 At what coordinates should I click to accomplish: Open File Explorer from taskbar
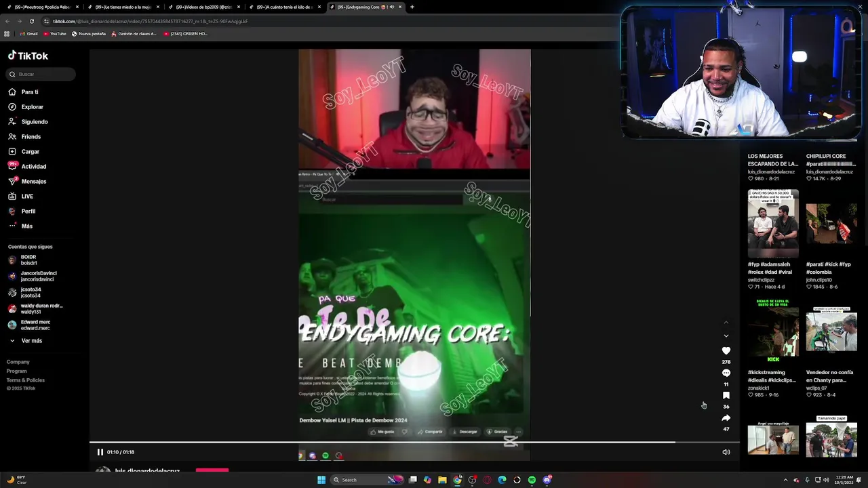[442, 480]
